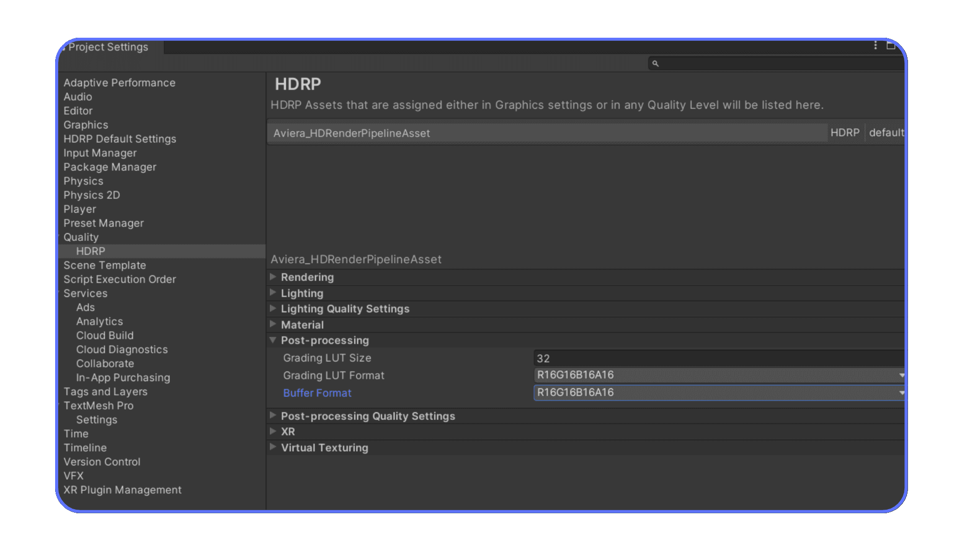Click the settings search field

(x=776, y=64)
